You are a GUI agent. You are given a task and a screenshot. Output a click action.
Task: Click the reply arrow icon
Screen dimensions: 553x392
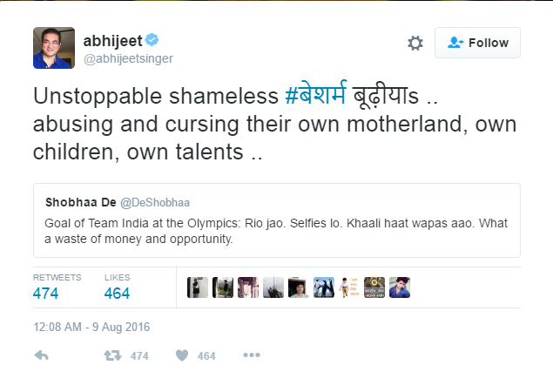[x=40, y=355]
